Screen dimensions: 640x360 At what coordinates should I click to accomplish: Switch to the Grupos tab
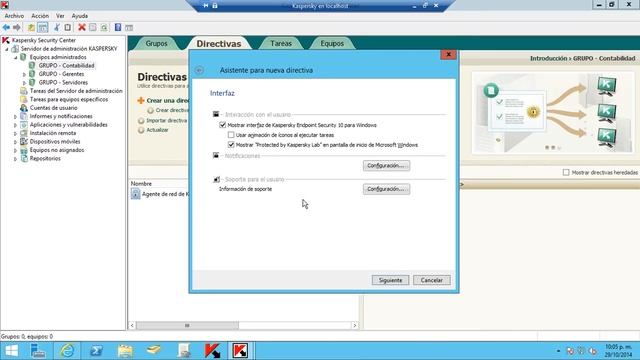point(157,43)
